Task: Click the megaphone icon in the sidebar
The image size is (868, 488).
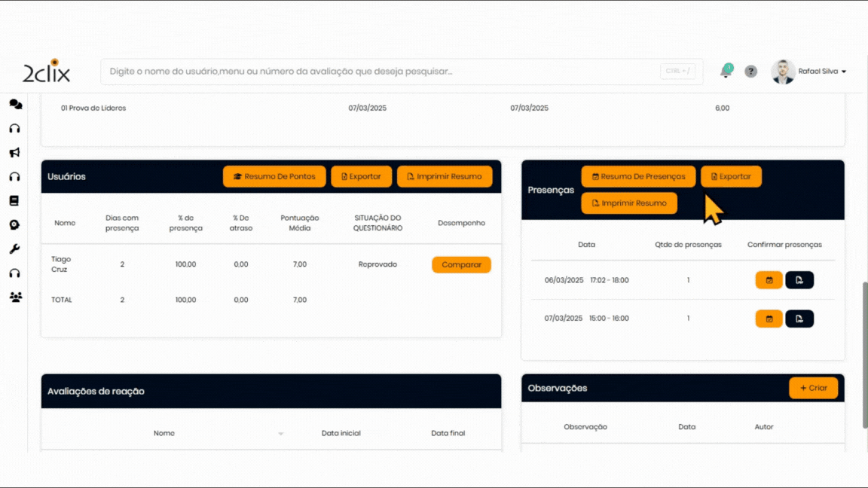Action: 14,153
